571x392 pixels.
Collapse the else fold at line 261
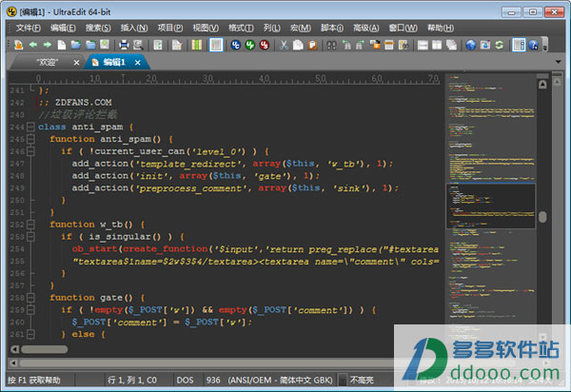click(x=31, y=335)
